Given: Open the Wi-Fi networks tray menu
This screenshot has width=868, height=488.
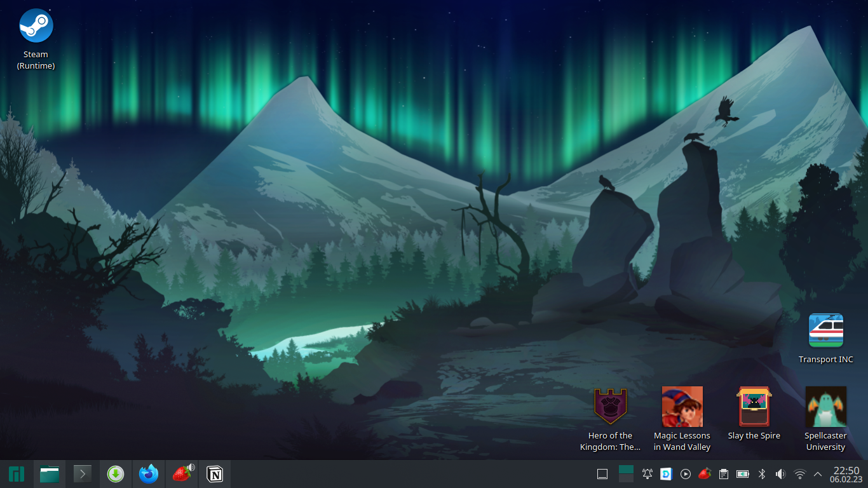Looking at the screenshot, I should (800, 474).
